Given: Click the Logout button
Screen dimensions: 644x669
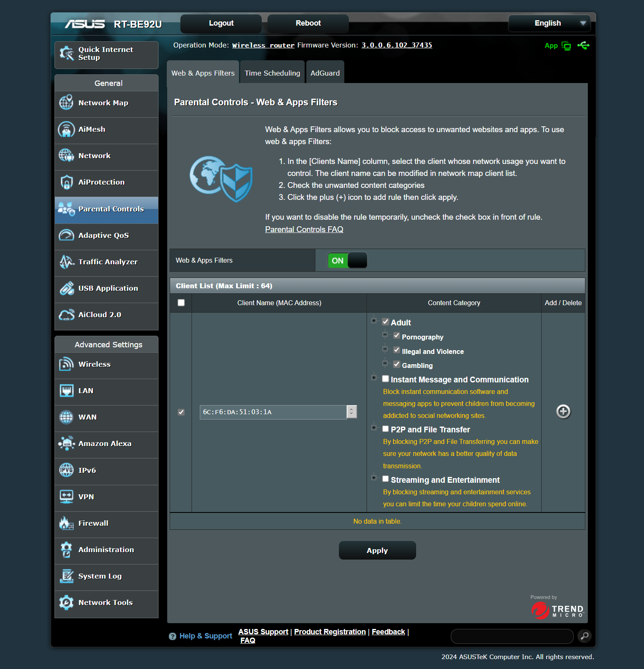Looking at the screenshot, I should click(x=221, y=24).
